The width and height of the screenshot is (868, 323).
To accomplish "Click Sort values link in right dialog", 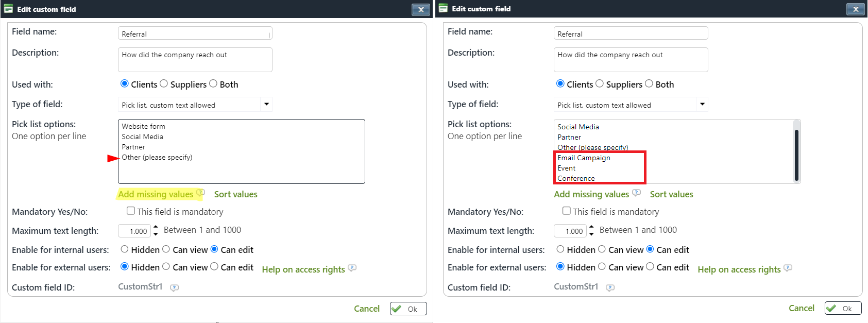I will 671,194.
